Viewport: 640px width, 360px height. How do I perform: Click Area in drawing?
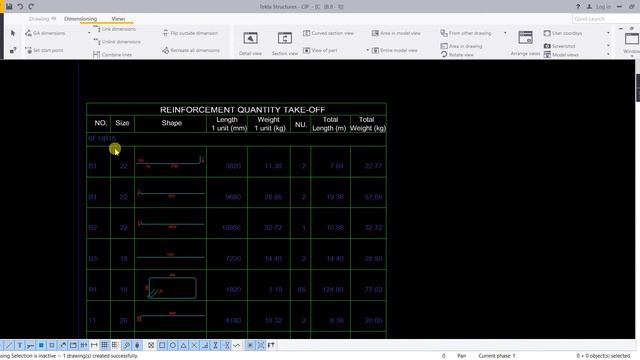[x=461, y=46]
